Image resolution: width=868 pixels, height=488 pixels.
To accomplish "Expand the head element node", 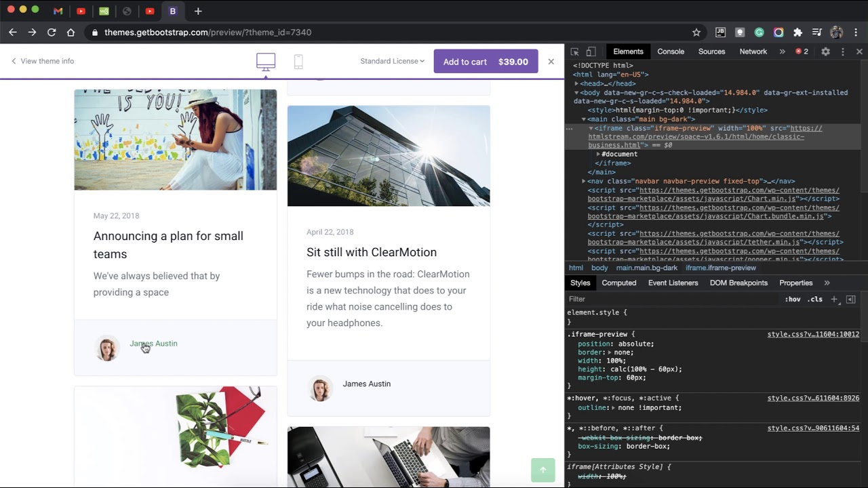I will (x=576, y=83).
